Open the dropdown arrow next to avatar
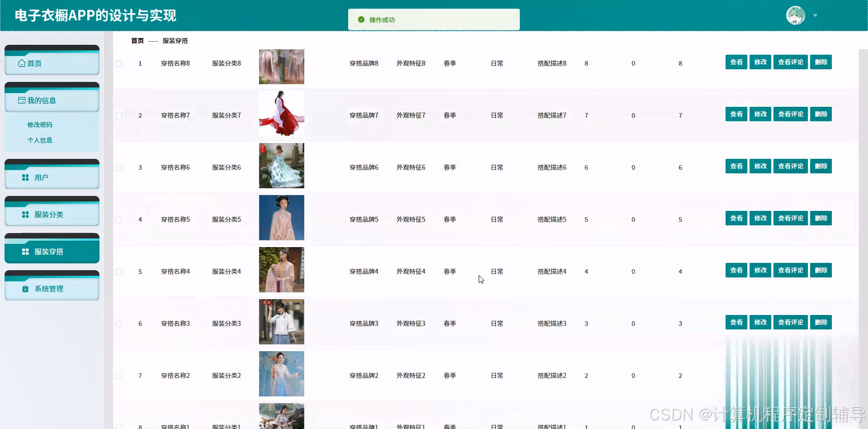Image resolution: width=868 pixels, height=429 pixels. (x=815, y=15)
